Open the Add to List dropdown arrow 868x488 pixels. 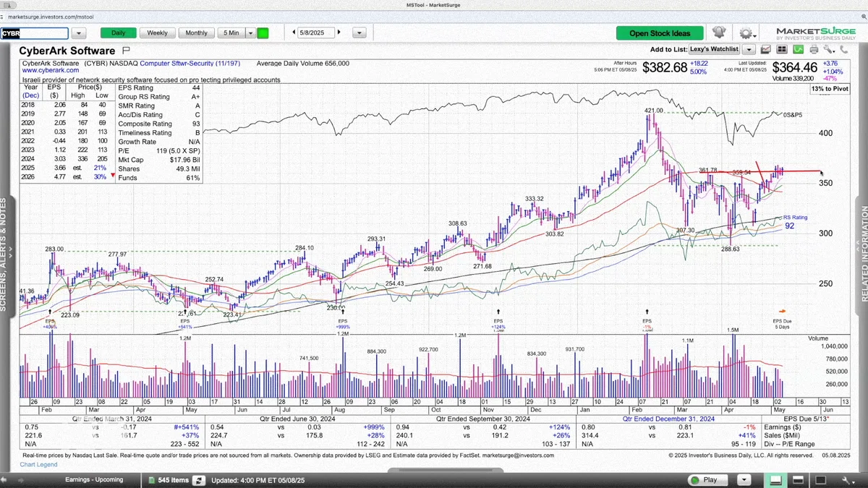[749, 49]
